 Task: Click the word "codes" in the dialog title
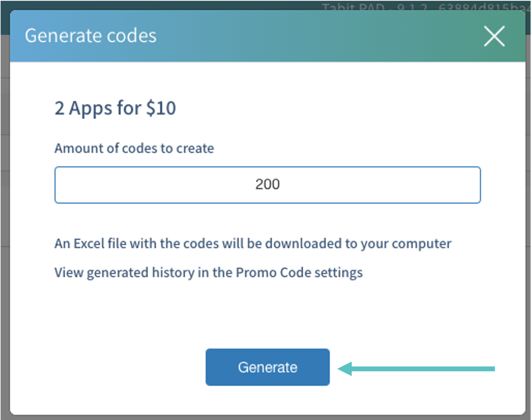coord(131,36)
